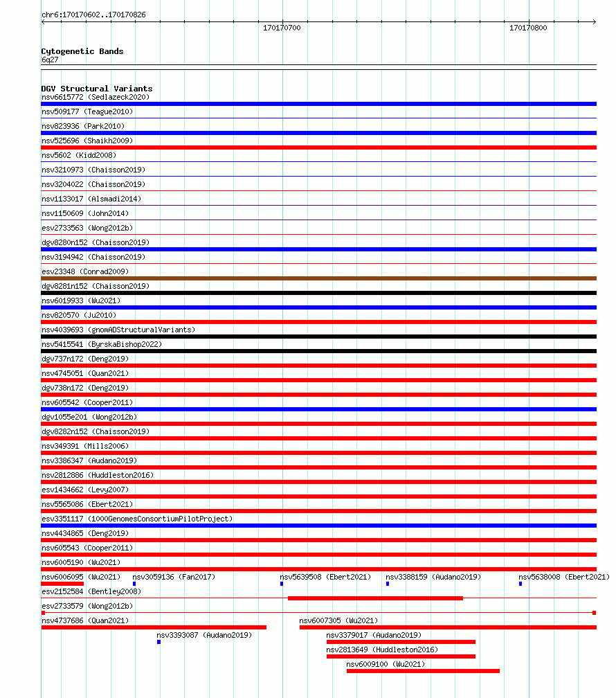Select dgv737n172 (Deng2019) label
Screen dimensions: 616x698
(x=85, y=359)
